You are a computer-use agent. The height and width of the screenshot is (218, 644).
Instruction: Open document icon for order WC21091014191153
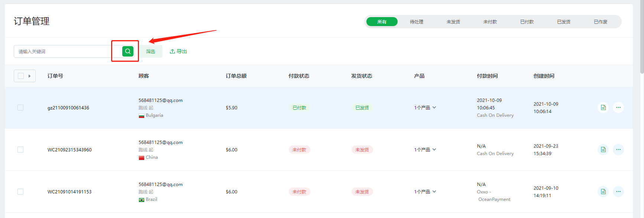(603, 192)
